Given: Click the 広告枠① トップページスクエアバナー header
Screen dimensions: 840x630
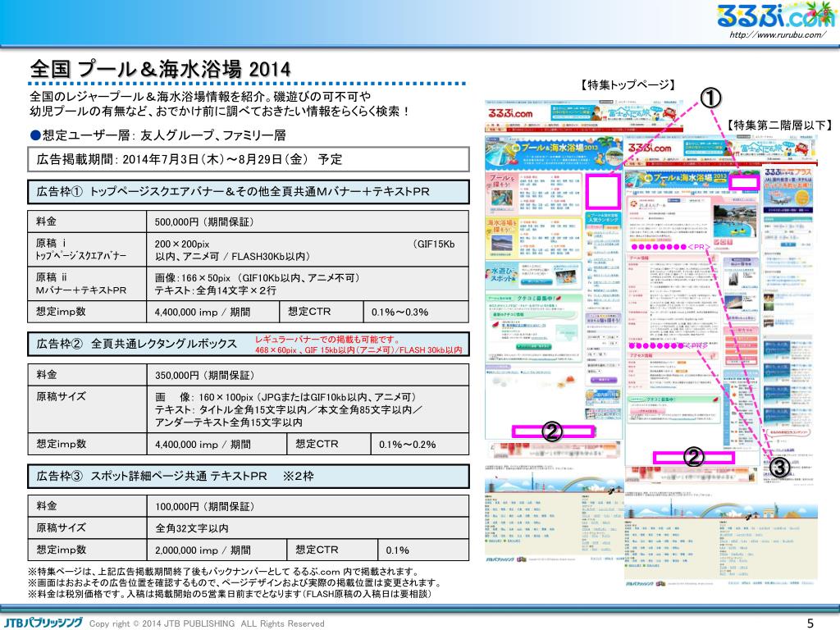Looking at the screenshot, I should tap(249, 192).
